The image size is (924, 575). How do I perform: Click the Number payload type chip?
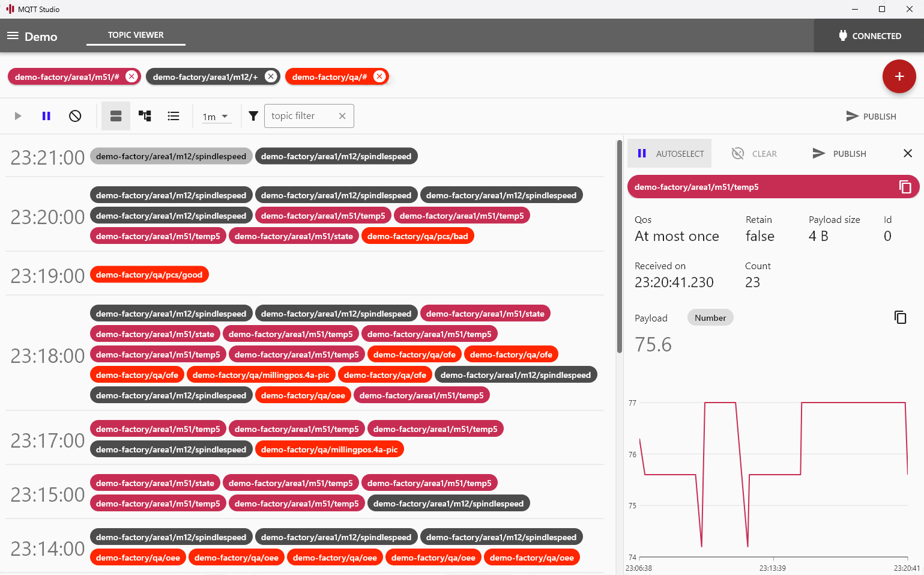click(710, 318)
